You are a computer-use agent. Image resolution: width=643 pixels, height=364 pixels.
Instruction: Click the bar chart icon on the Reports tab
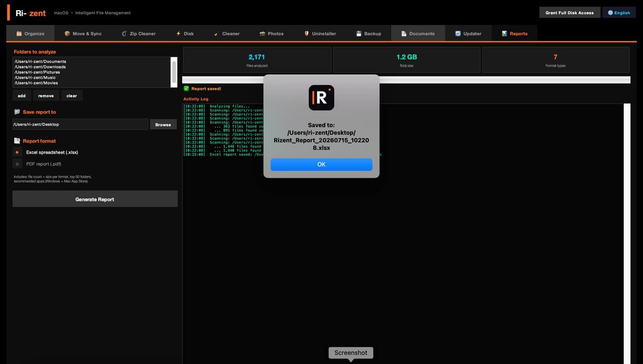(504, 34)
